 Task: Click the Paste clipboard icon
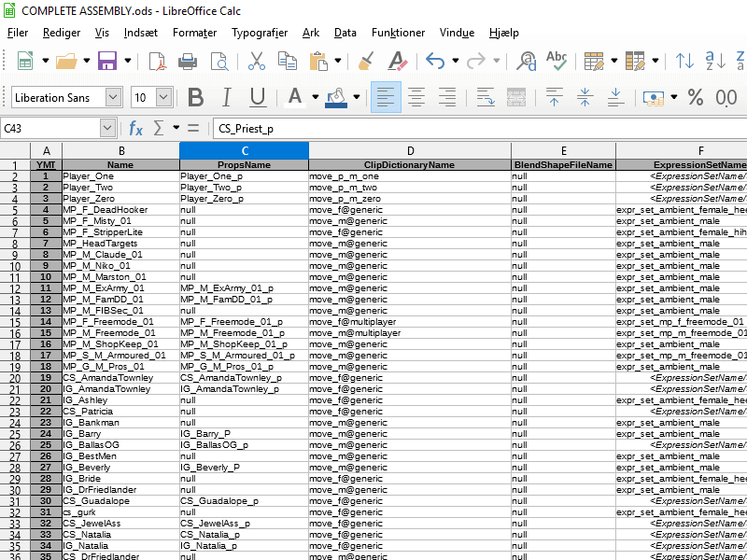tap(318, 61)
